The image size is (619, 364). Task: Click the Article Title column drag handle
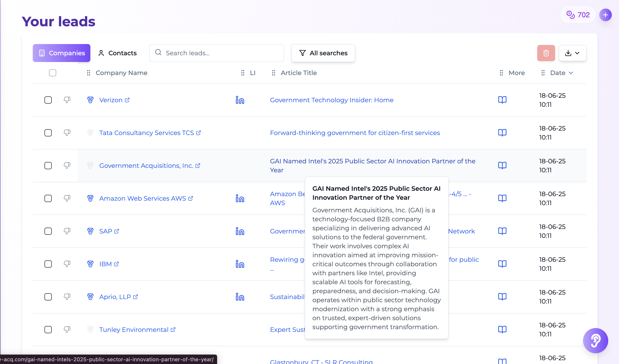[x=273, y=73]
